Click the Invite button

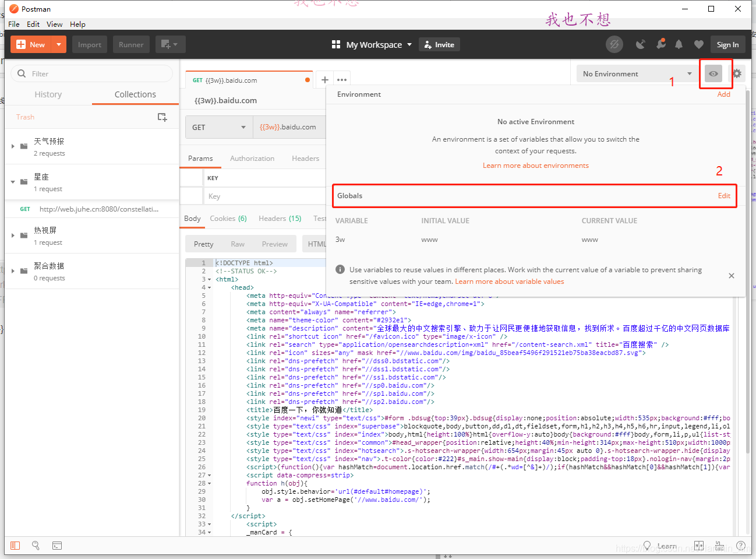pos(439,44)
